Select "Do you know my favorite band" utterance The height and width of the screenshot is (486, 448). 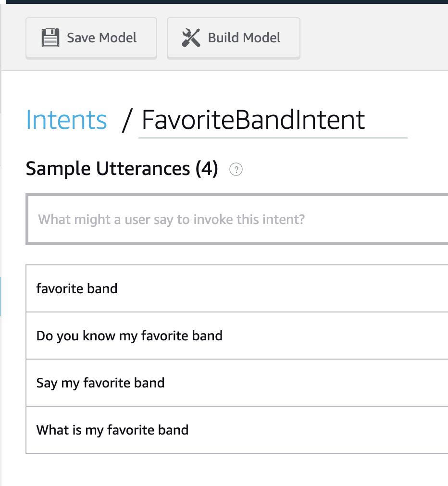point(129,336)
